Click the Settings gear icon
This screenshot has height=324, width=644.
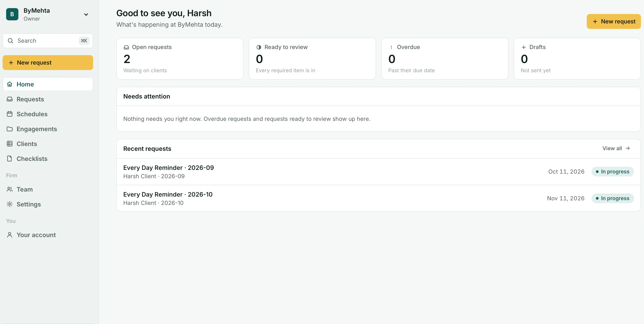click(9, 204)
